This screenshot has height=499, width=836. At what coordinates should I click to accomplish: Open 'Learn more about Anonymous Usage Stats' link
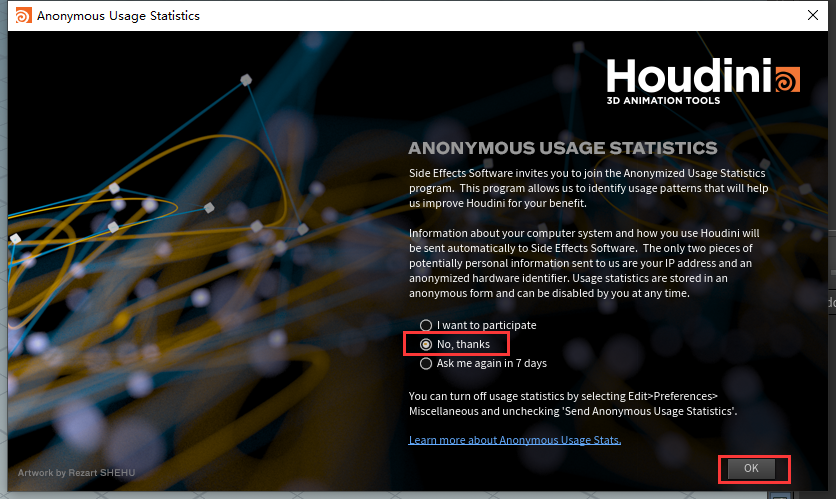(x=515, y=440)
